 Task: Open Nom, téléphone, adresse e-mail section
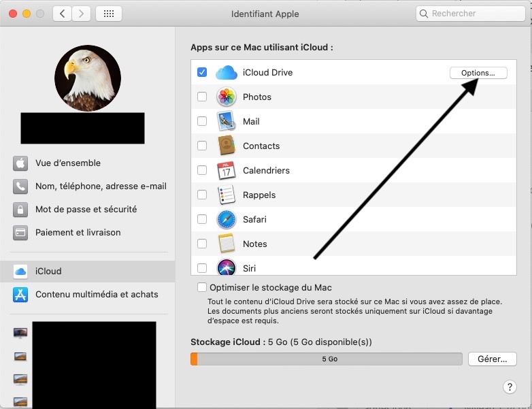tap(88, 186)
